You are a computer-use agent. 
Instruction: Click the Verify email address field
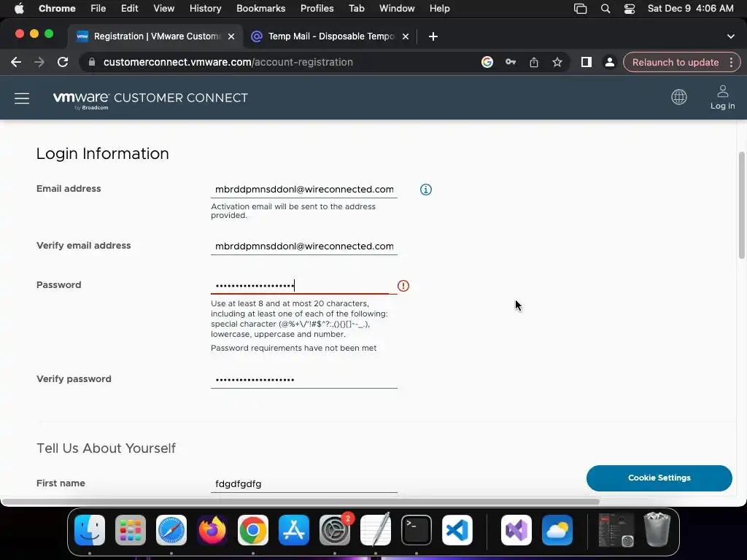click(x=304, y=246)
